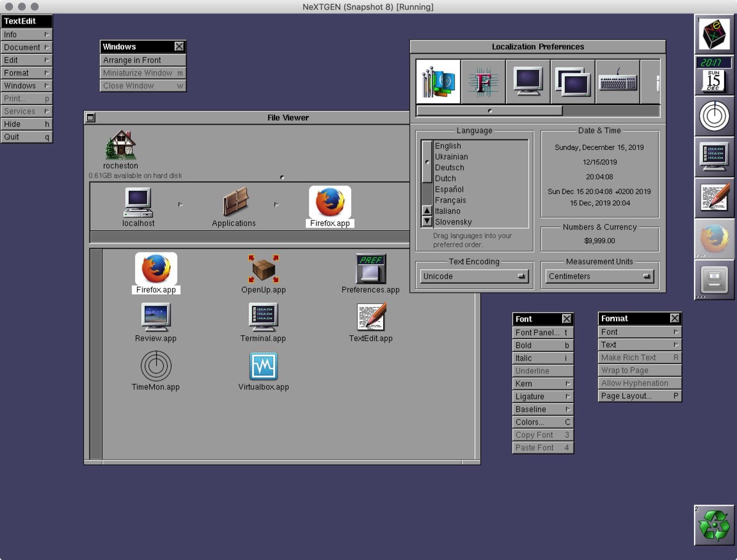Image resolution: width=737 pixels, height=560 pixels.
Task: Select Terminal.app in File Viewer
Action: (263, 322)
